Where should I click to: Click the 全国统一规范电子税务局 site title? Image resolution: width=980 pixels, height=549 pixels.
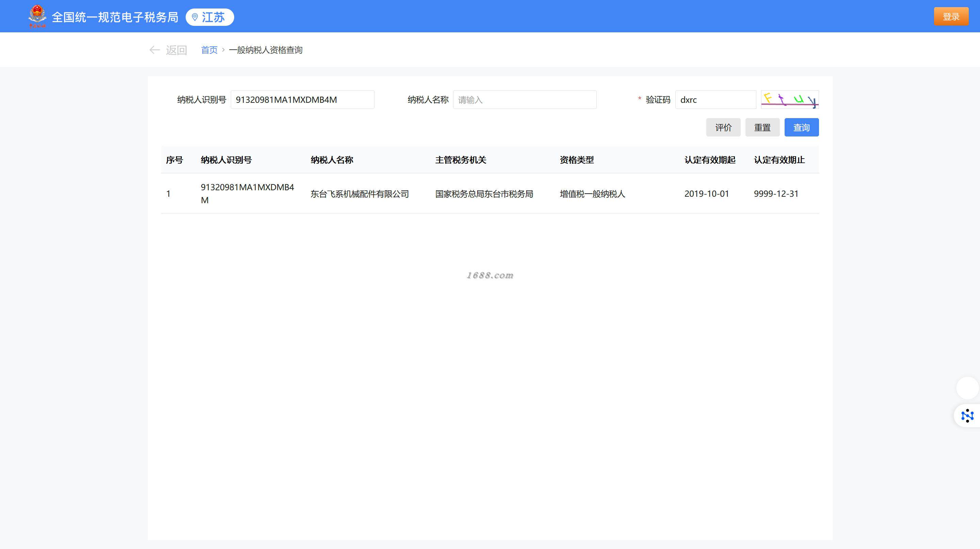coord(115,17)
